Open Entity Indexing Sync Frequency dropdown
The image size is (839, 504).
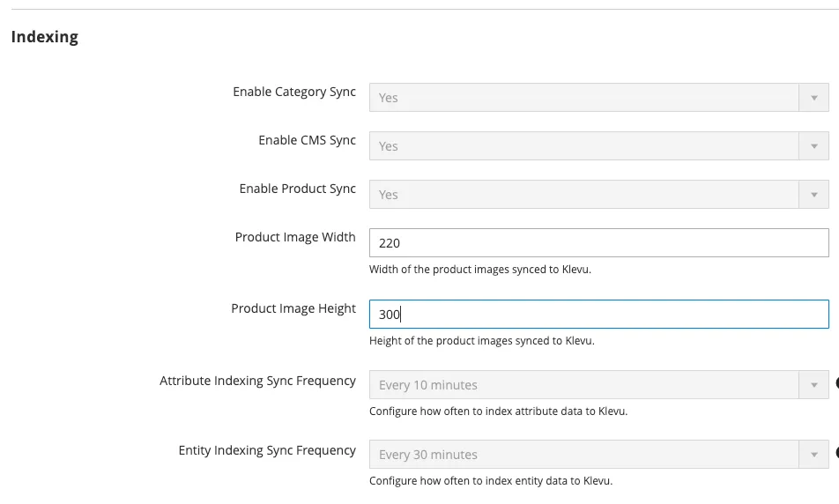coord(598,455)
